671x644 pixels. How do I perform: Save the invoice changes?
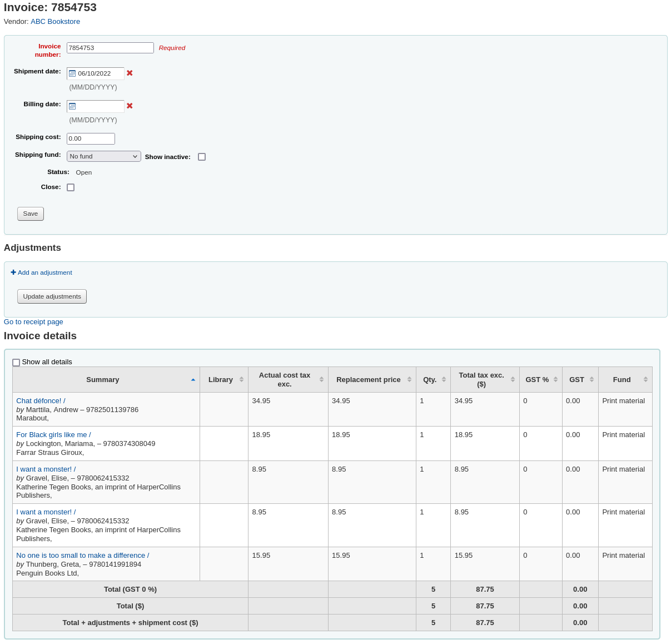pos(30,214)
